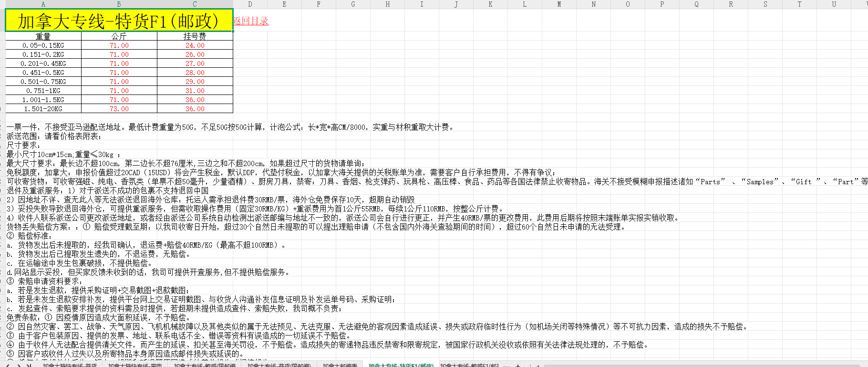Select registration fee cell 28.00

(195, 73)
